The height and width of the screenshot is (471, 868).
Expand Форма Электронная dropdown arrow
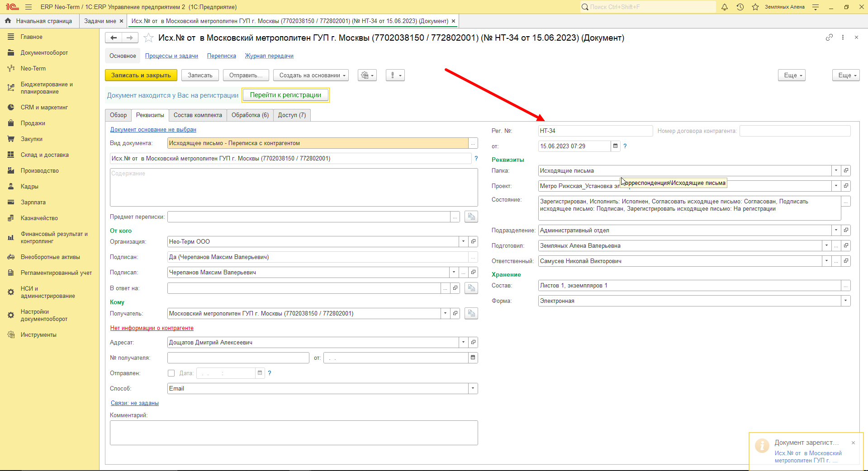pos(845,301)
